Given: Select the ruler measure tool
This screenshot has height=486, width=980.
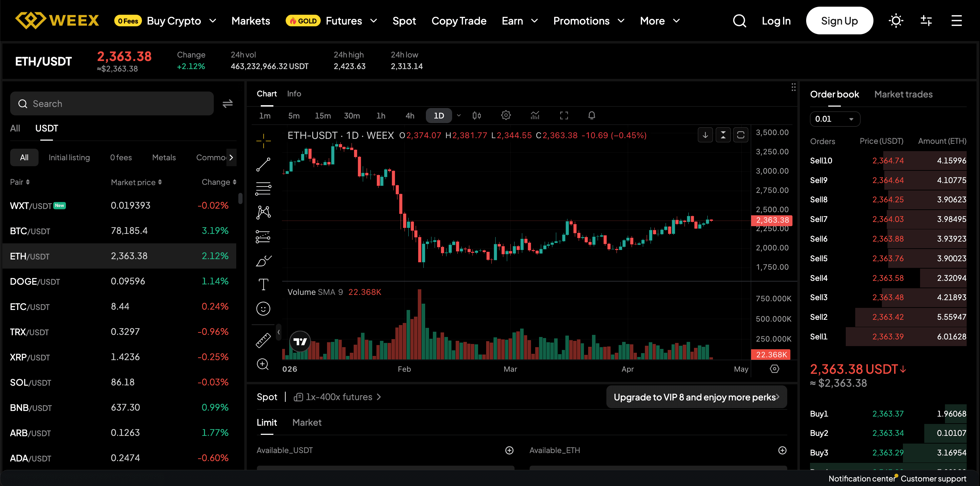Looking at the screenshot, I should [263, 340].
